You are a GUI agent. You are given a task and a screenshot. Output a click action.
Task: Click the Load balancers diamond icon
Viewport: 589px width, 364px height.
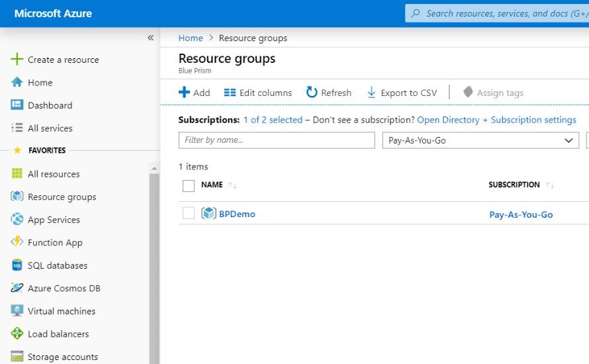(x=17, y=334)
